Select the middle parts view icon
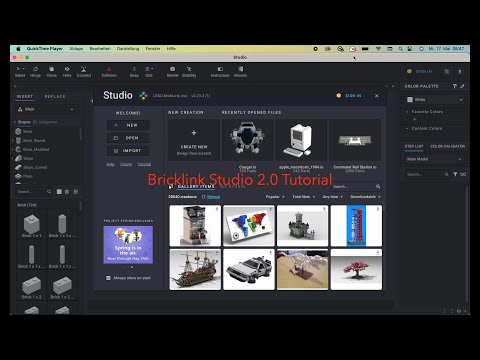The height and width of the screenshot is (360, 480). (67, 191)
